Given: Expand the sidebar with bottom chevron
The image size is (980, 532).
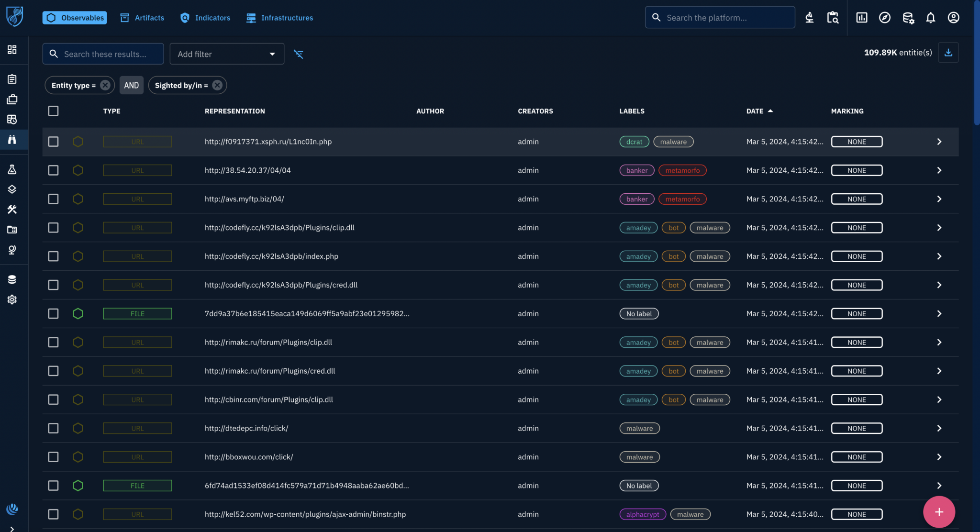Looking at the screenshot, I should click(12, 528).
